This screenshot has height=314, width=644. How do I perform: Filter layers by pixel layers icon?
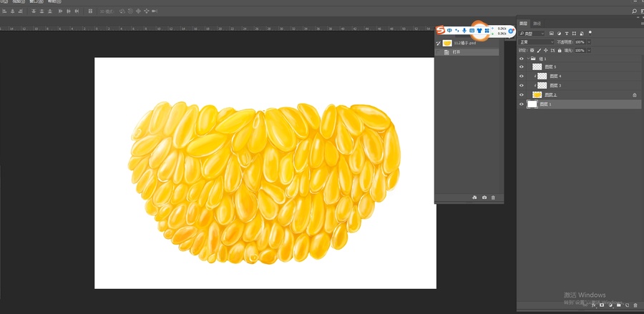click(x=552, y=33)
